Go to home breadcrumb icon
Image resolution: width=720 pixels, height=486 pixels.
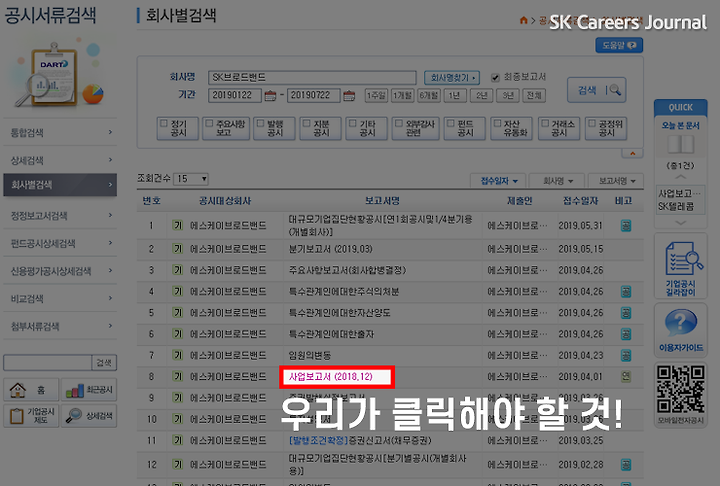pyautogui.click(x=523, y=20)
